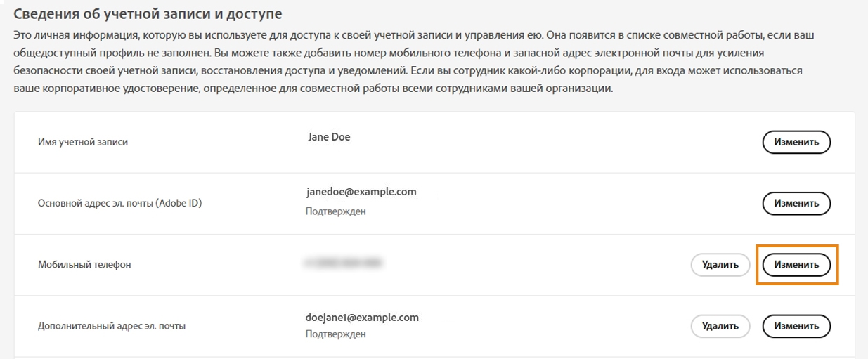Click the blurred mobile phone number
Viewport: 868px width, 359px height.
click(343, 263)
